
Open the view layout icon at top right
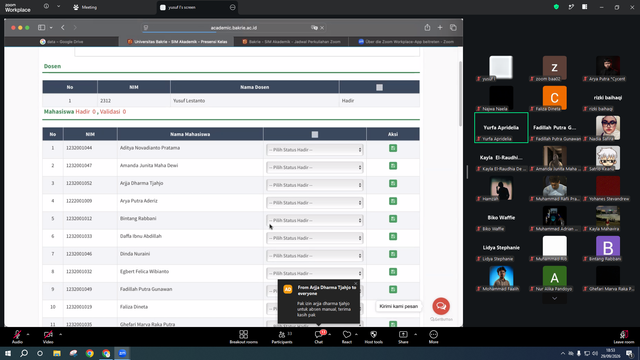pyautogui.click(x=585, y=7)
